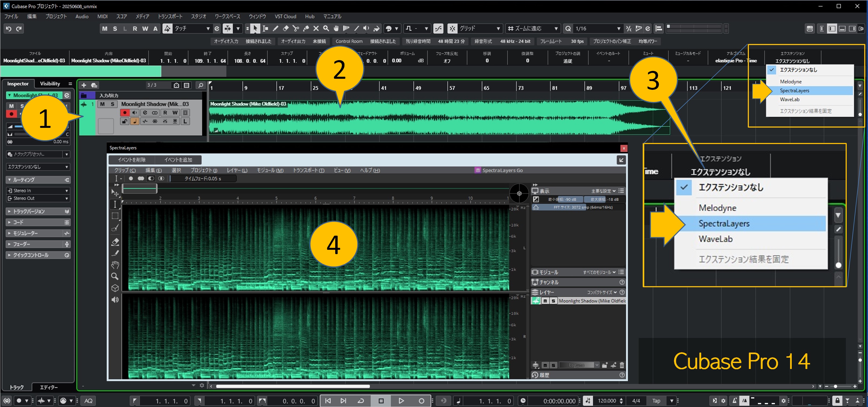Viewport: 868px width, 407px height.
Task: Toggle the track Lock icon
Action: click(125, 121)
